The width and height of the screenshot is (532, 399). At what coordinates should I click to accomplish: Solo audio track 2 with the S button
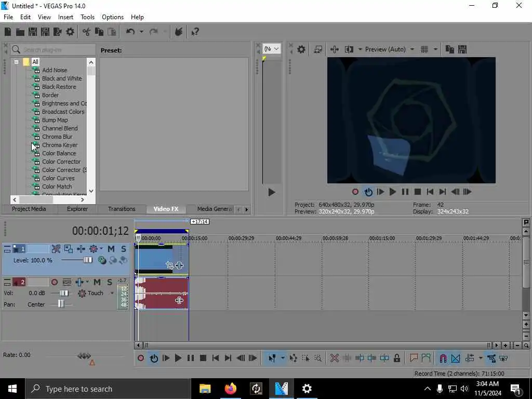(109, 282)
